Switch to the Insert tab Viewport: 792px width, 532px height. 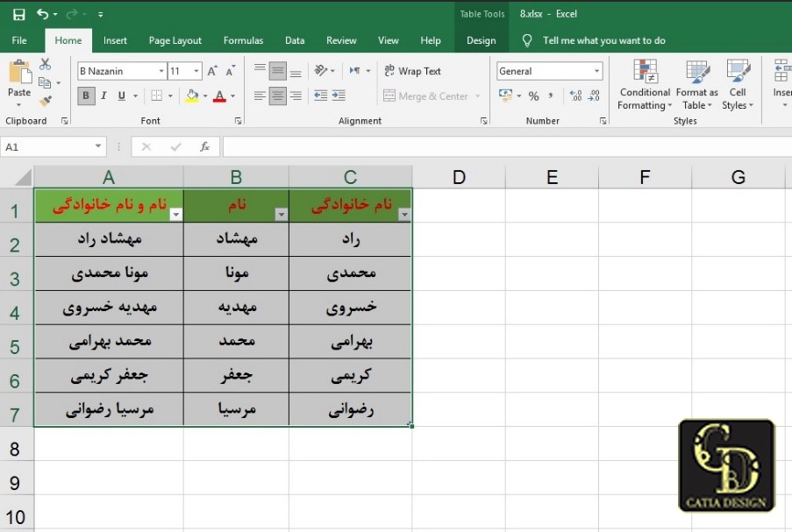point(115,40)
